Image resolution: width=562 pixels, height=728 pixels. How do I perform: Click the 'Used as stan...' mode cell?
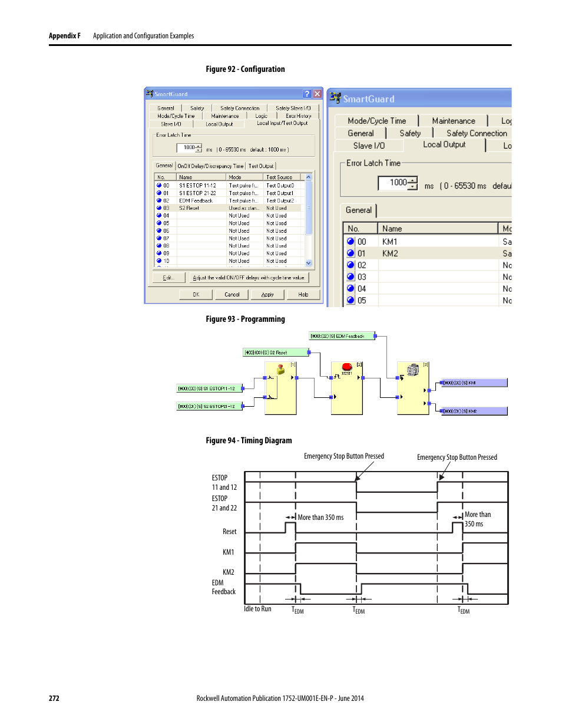click(x=245, y=208)
